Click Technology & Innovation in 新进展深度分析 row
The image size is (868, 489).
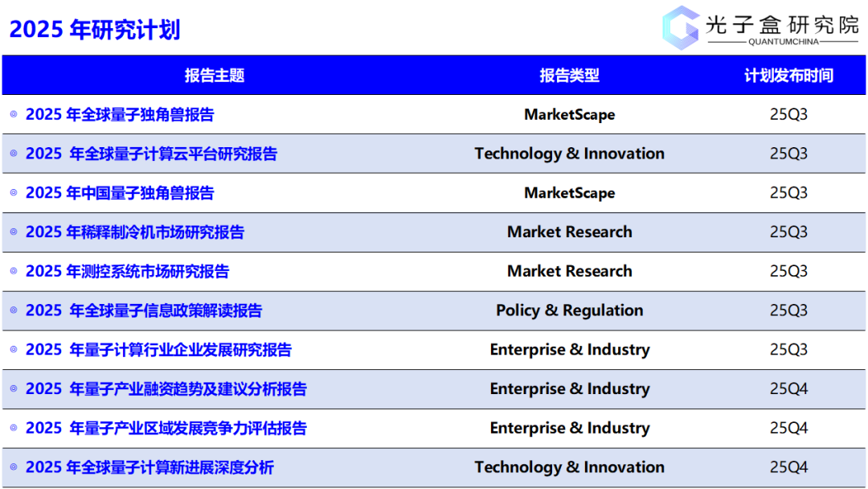570,466
